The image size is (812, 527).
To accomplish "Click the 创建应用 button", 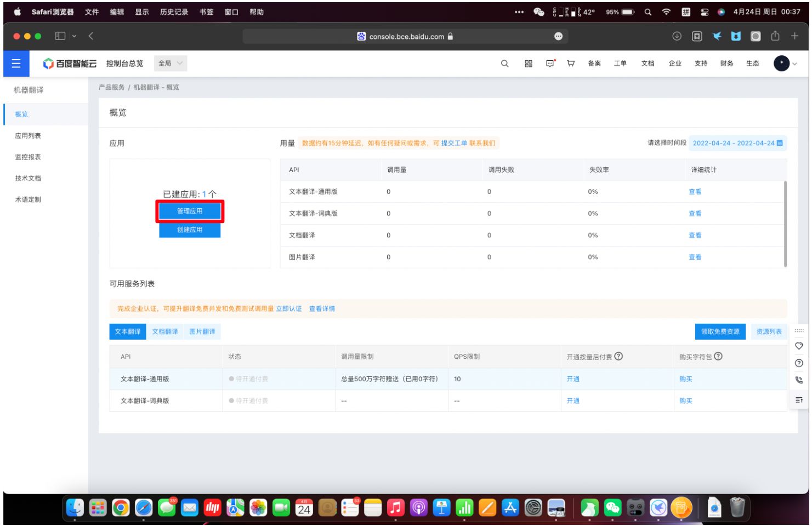I will pos(190,230).
